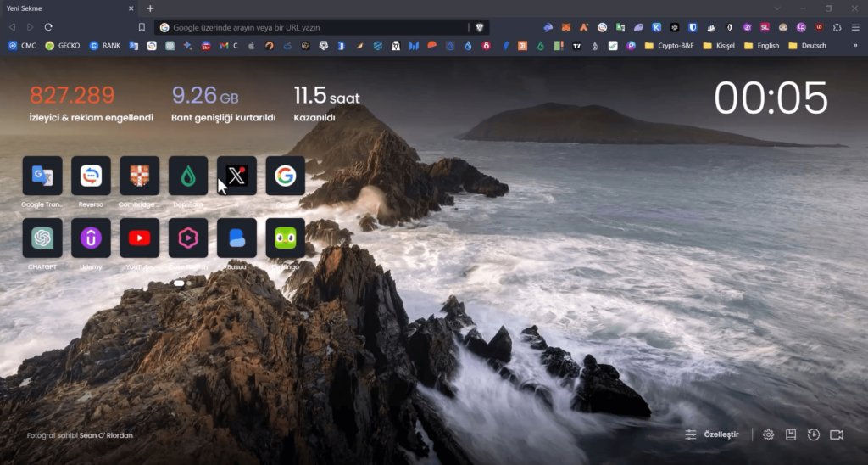
Task: Open the SL extension icon
Action: coord(765,27)
